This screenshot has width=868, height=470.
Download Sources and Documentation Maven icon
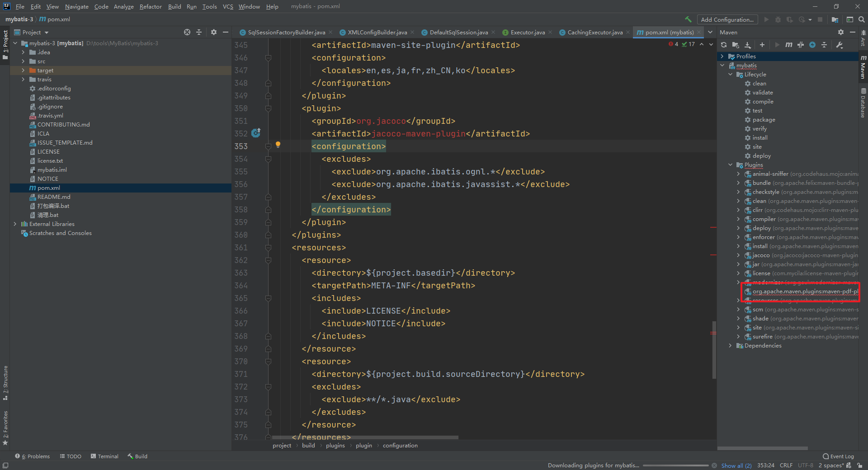tap(748, 45)
